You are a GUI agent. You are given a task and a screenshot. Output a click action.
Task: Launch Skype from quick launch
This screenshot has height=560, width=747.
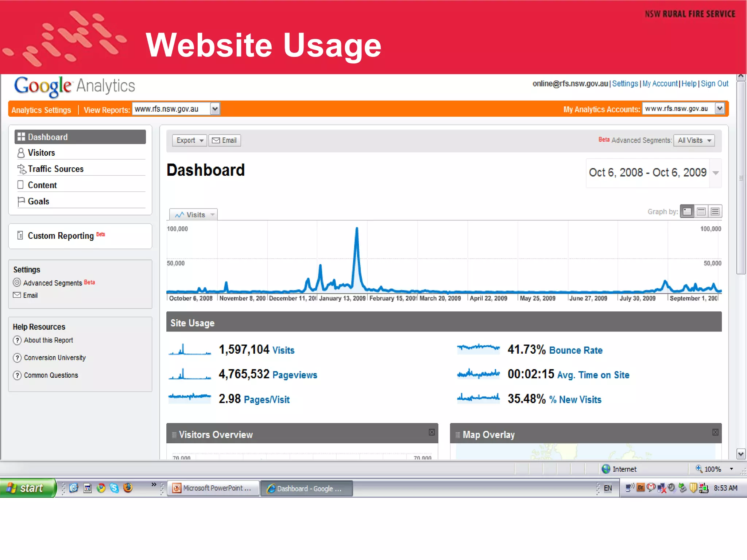115,488
